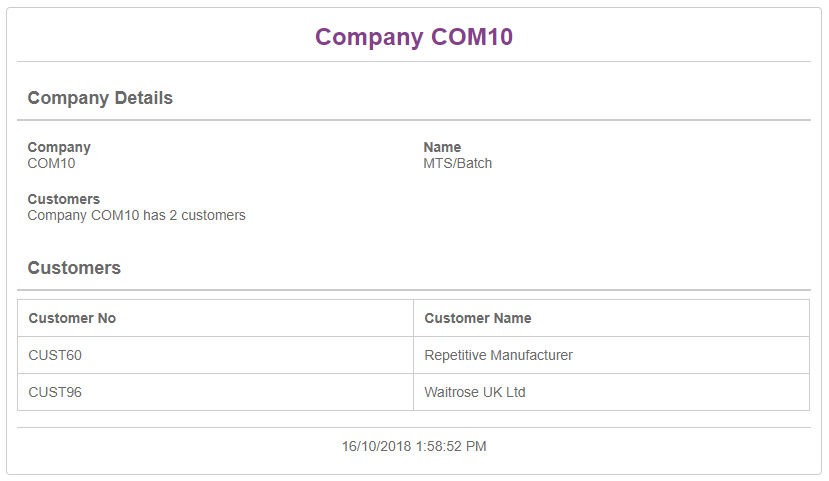The width and height of the screenshot is (829, 481).
Task: Click the MTS/Batch name value
Action: [x=458, y=163]
